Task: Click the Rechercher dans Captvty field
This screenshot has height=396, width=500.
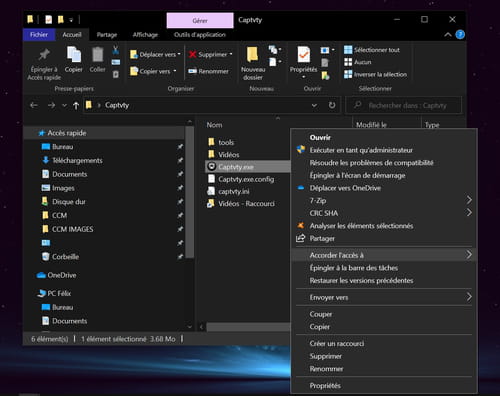Action: 404,105
